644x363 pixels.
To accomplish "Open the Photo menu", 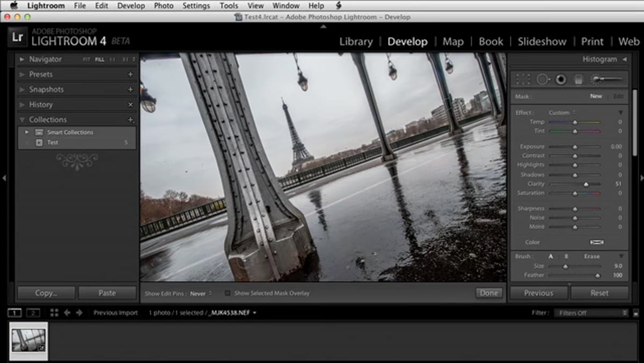I will (164, 6).
